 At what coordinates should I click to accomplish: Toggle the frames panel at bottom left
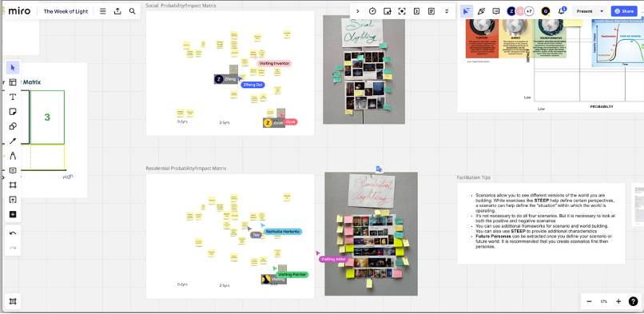(13, 302)
